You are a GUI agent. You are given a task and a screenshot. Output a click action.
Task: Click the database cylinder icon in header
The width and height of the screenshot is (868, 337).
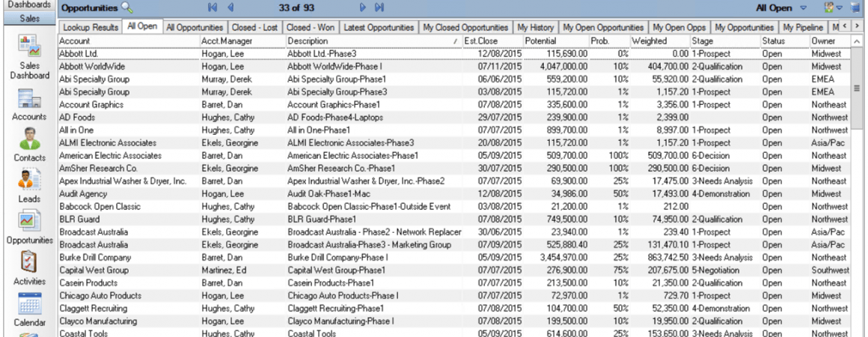coord(855,7)
